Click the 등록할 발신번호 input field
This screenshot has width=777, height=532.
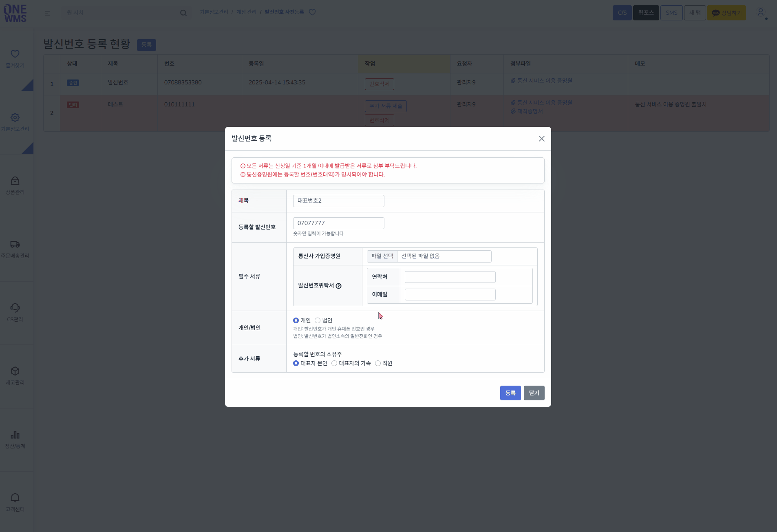338,223
